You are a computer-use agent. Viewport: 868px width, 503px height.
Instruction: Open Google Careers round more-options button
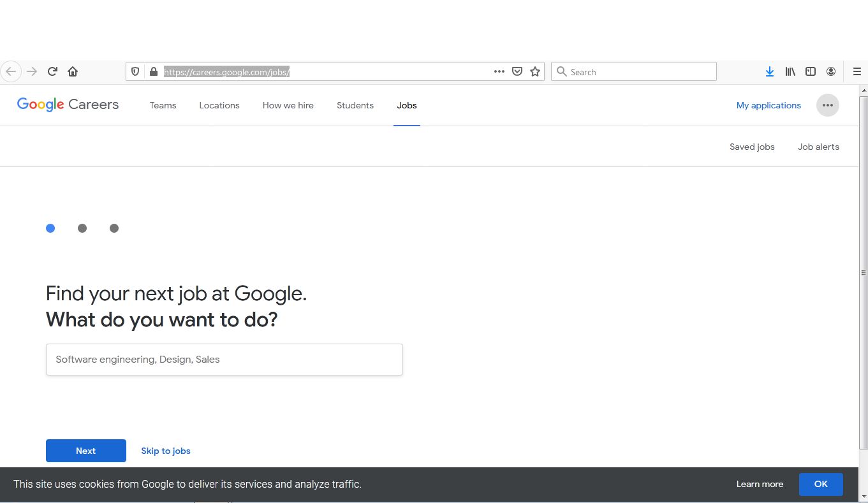pos(828,105)
